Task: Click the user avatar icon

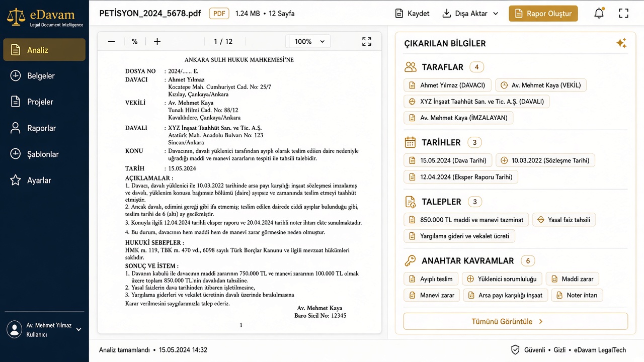Action: (x=14, y=330)
